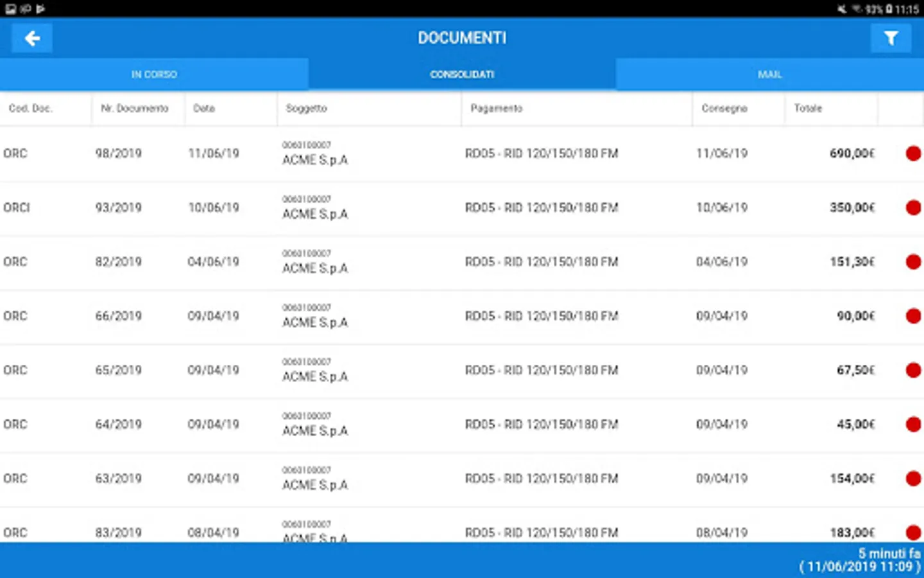Click total 90,00€
Screen dimensions: 924x578
856,316
